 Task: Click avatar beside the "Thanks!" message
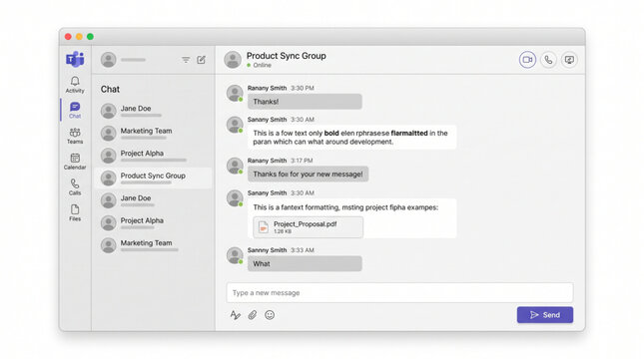(x=235, y=93)
